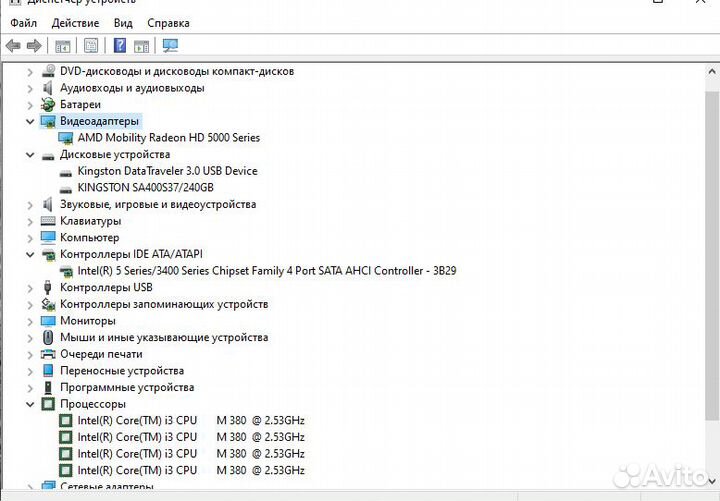Click the Процессоры chip icon
Viewport: 720px width, 501px height.
(48, 404)
